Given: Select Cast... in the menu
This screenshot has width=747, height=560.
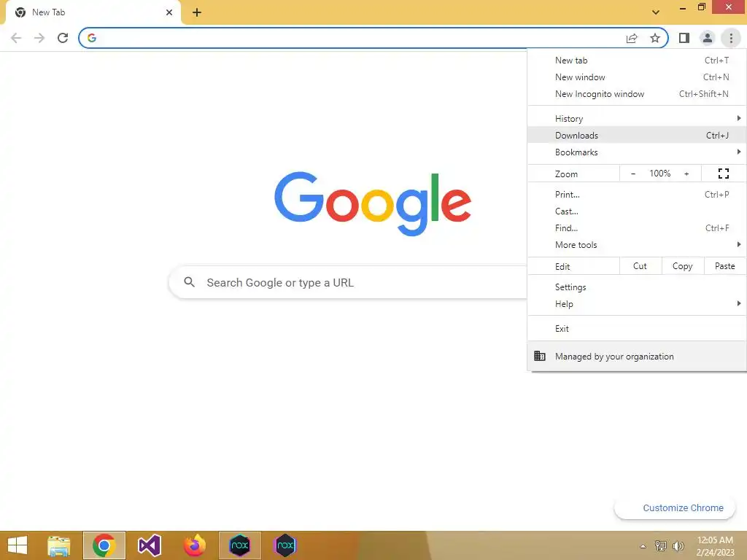Looking at the screenshot, I should [x=637, y=211].
